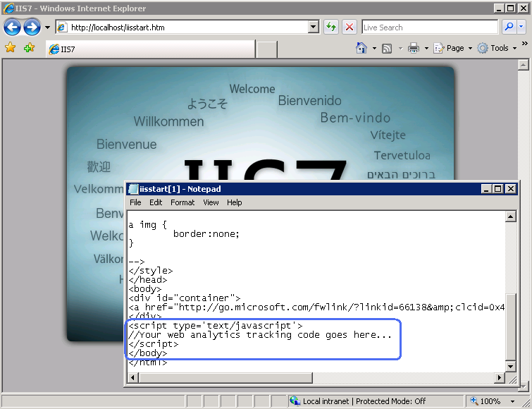Click Notepad vertical scrollbar down arrow

click(x=511, y=366)
